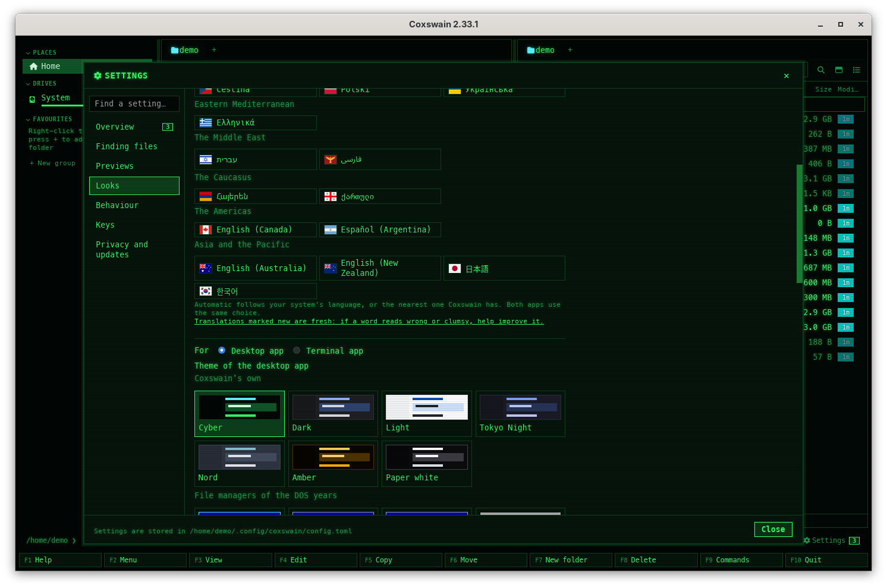Click the panel layout icon beside the search icon
This screenshot has width=887, height=588.
[839, 70]
